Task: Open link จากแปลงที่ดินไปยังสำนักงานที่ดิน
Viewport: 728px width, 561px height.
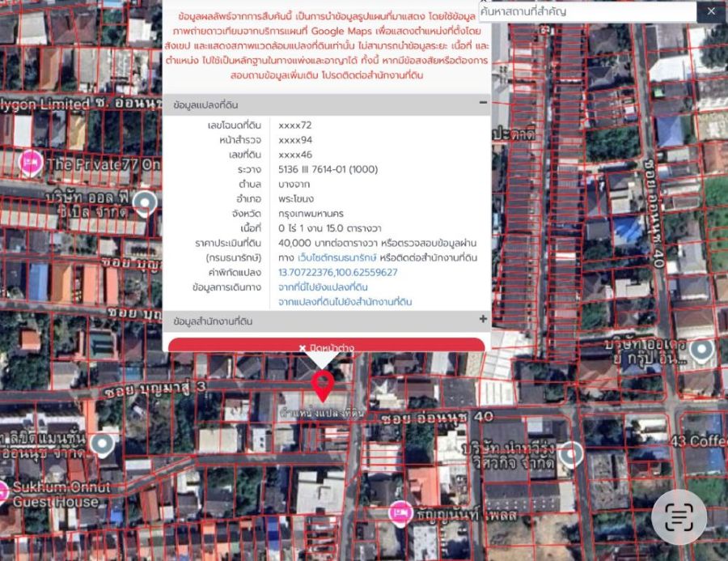Action: pos(345,302)
